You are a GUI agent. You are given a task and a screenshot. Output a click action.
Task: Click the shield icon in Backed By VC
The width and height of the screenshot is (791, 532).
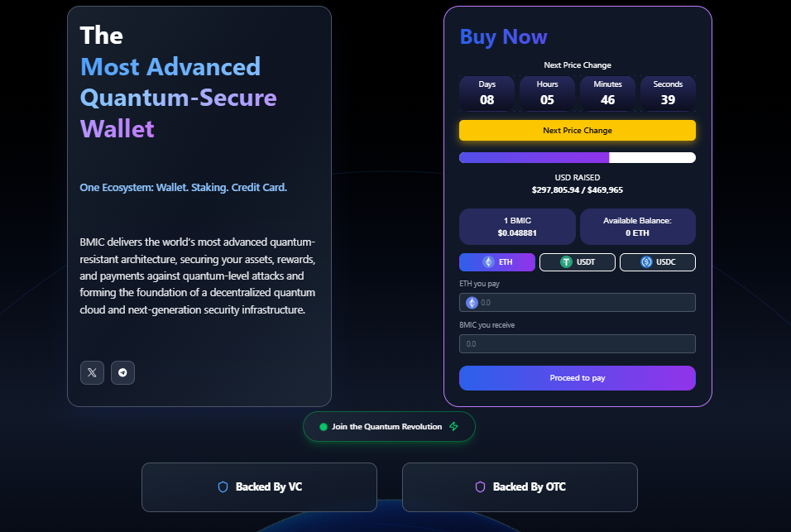click(x=223, y=486)
